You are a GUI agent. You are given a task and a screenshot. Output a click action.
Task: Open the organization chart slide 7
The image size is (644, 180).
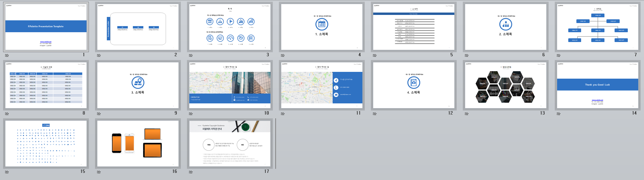[x=598, y=27]
